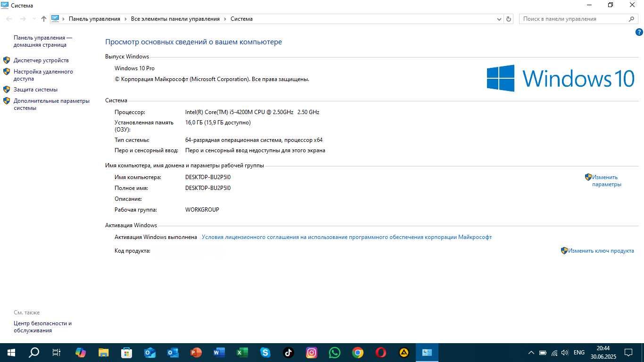Click the shield icon beside Device Manager
Image resolution: width=644 pixels, height=362 pixels.
click(7, 60)
